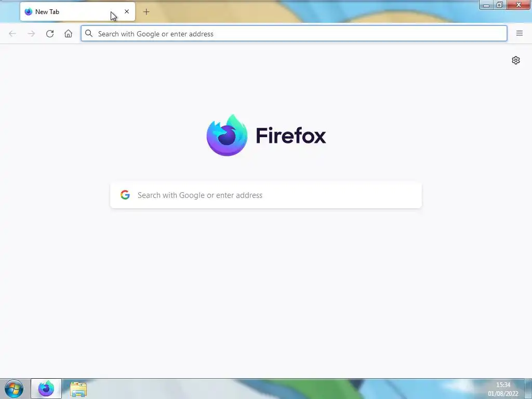Click the forward navigation arrow

point(31,34)
